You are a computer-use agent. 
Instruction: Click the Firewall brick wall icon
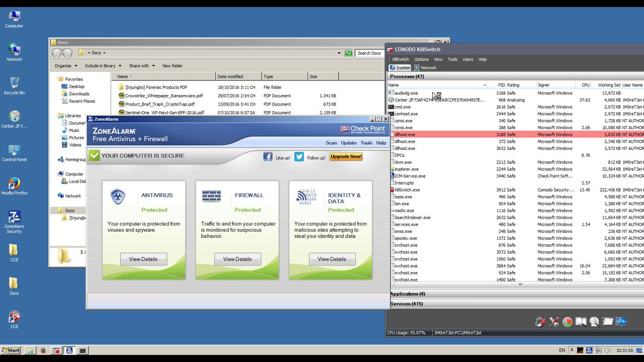pos(211,196)
